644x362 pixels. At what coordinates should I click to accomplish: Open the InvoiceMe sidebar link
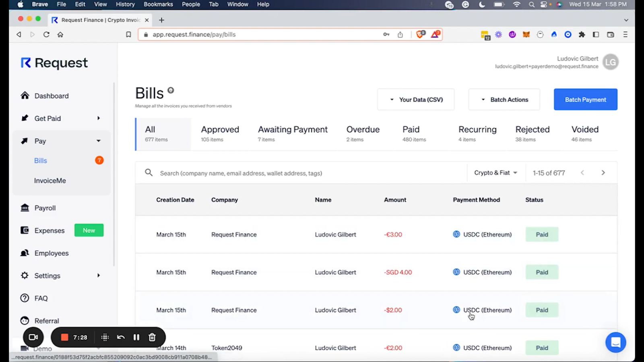(x=50, y=181)
